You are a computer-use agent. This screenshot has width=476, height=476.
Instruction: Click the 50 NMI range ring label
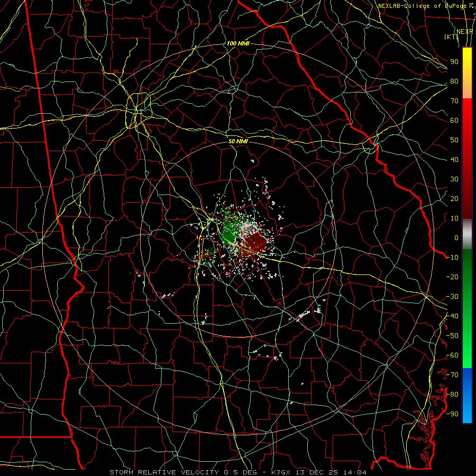click(x=238, y=141)
